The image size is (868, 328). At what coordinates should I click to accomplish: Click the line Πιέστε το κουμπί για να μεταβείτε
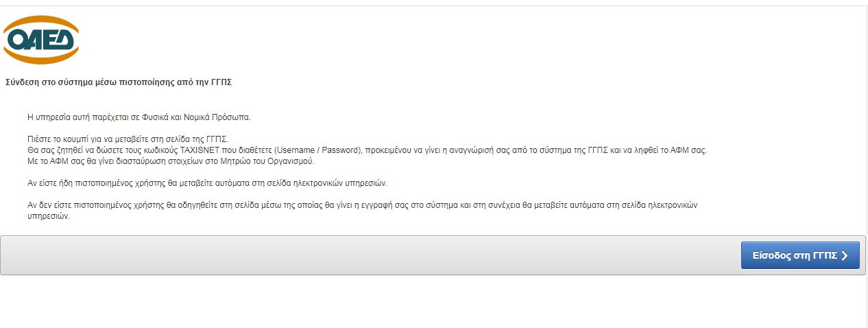tap(127, 139)
